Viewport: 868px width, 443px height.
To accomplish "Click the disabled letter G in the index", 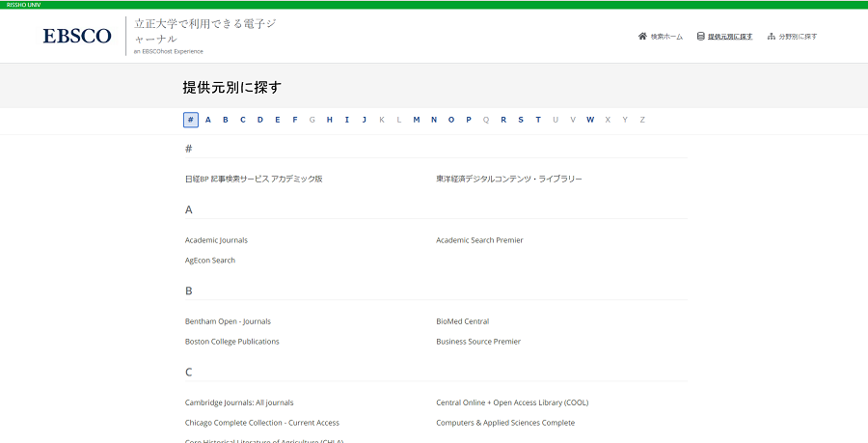I will coord(312,120).
